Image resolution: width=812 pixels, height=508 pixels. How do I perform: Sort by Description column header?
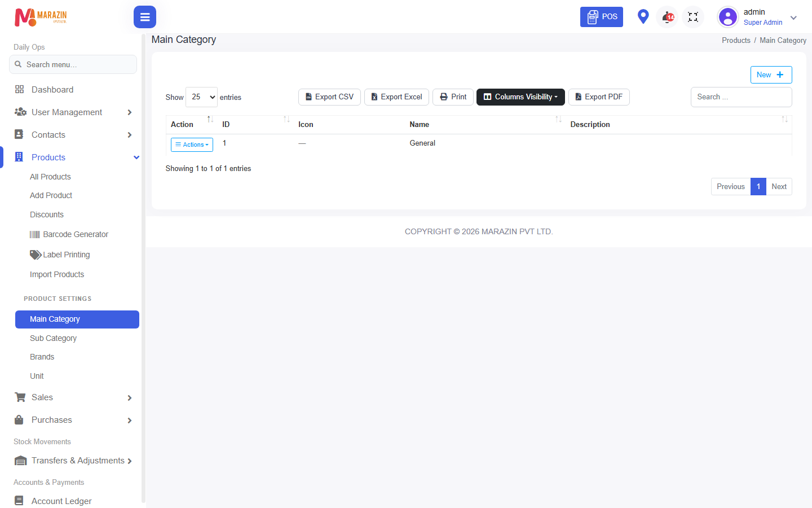pyautogui.click(x=678, y=124)
